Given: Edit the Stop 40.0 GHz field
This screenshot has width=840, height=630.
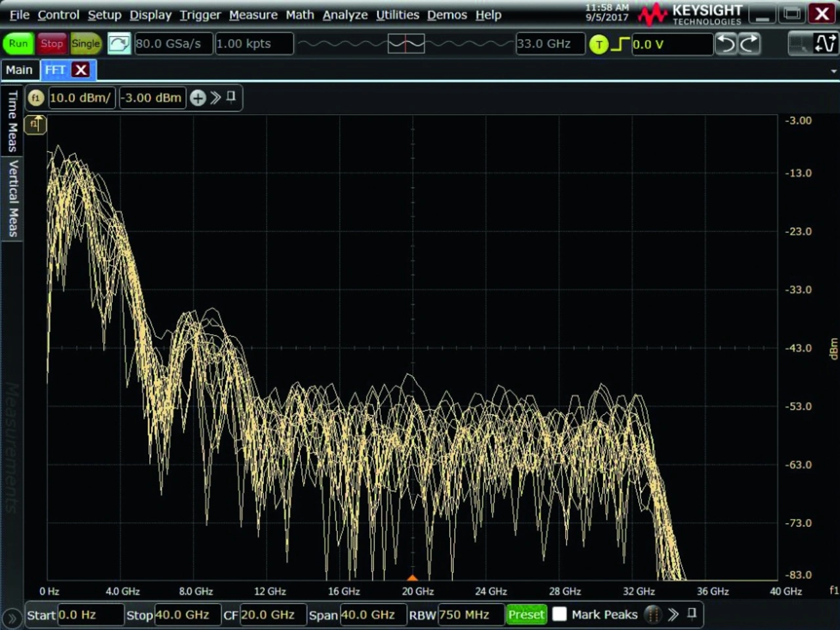Looking at the screenshot, I should click(187, 615).
